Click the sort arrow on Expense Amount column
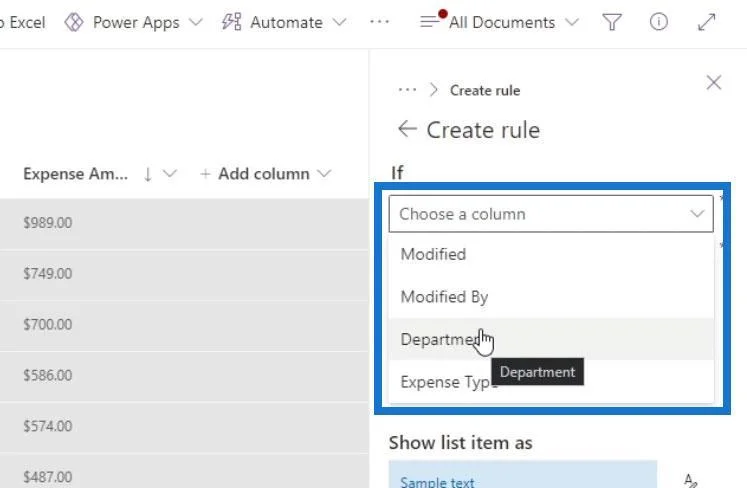747x488 pixels. coord(148,174)
